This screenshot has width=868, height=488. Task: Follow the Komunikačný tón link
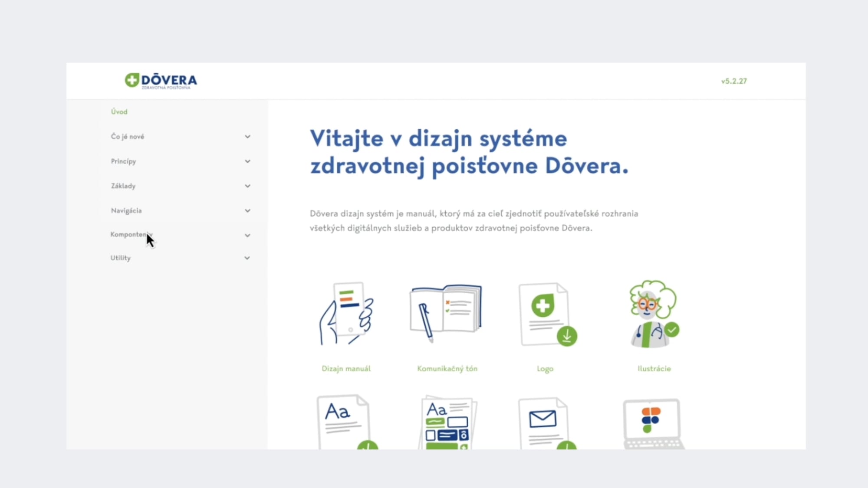click(x=447, y=369)
